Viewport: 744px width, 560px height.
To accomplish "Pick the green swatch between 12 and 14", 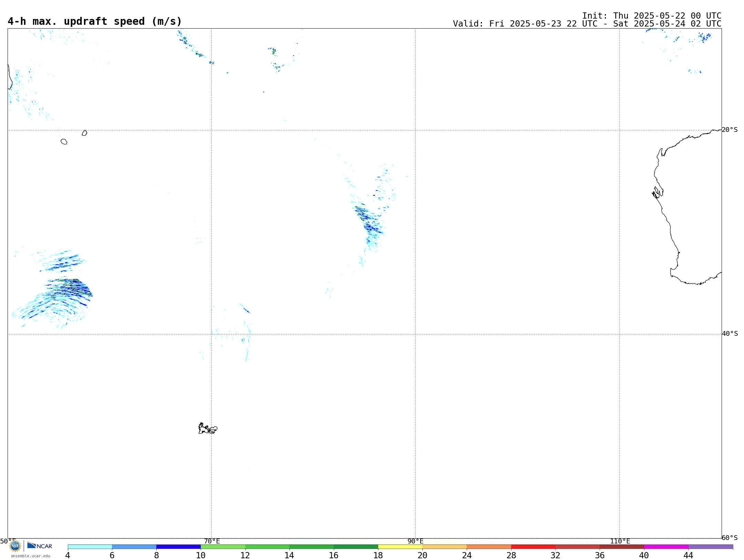I will pyautogui.click(x=267, y=547).
